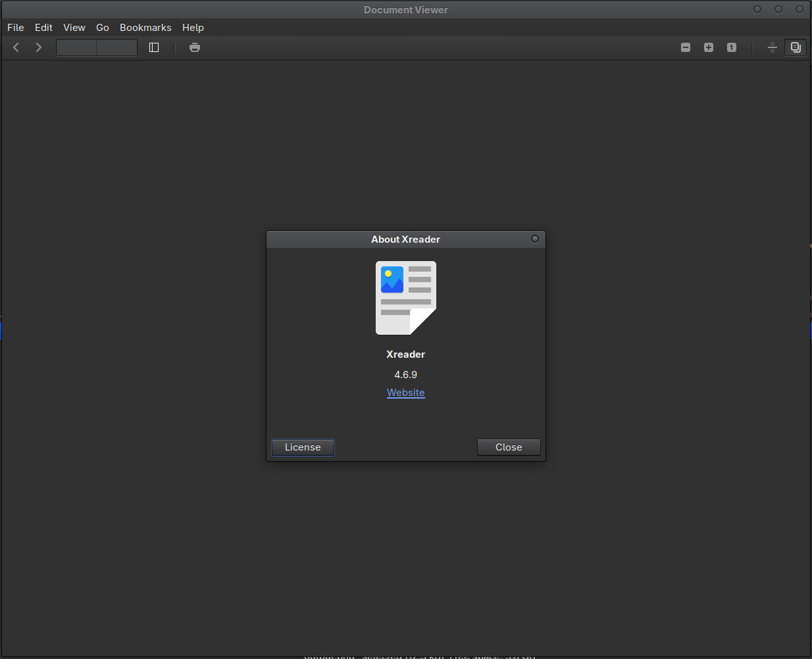812x659 pixels.
Task: Zoom out using minus icon
Action: pyautogui.click(x=686, y=47)
